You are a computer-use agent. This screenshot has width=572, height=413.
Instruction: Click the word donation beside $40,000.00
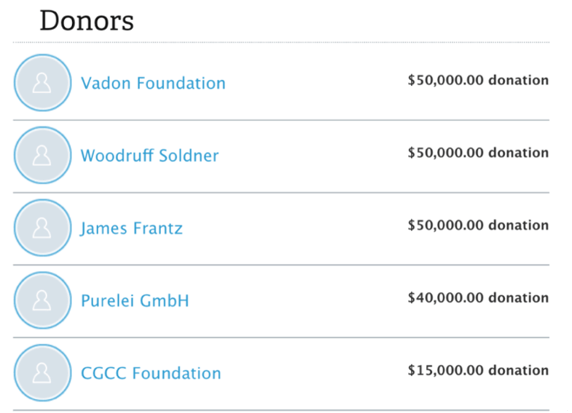point(519,298)
